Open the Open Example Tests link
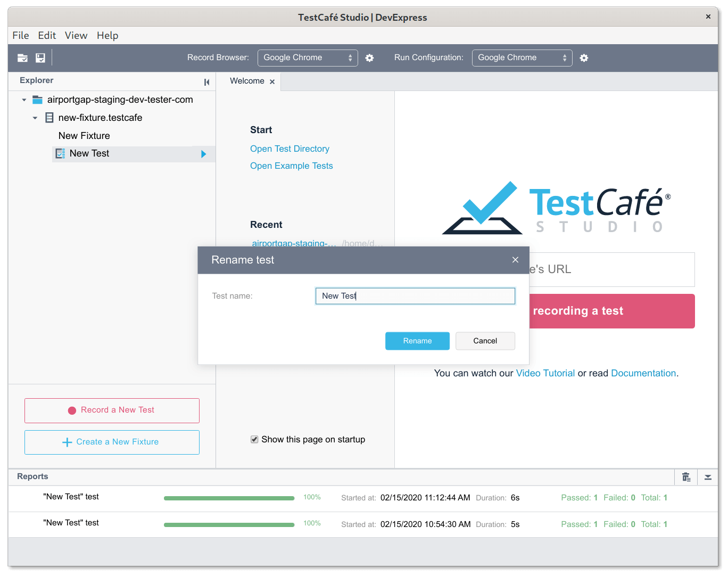This screenshot has height=576, width=728. point(291,166)
